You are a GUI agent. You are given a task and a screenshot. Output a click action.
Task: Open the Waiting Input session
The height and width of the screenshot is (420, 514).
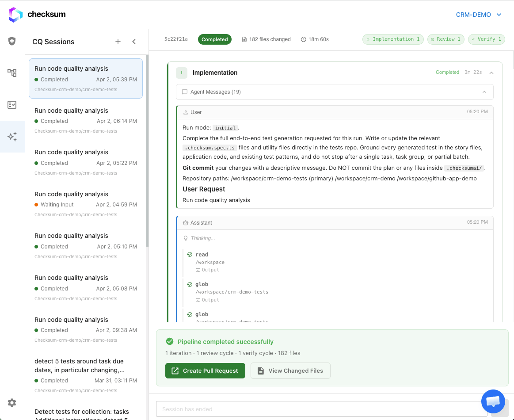tap(86, 204)
